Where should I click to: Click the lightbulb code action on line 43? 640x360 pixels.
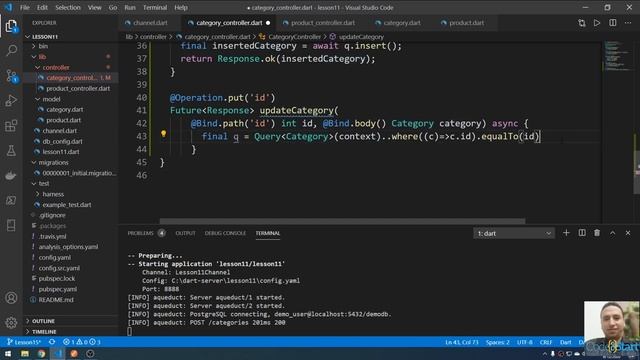[x=163, y=133]
